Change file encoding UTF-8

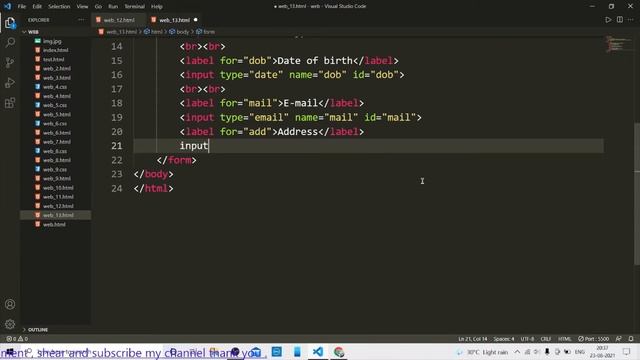(527, 339)
